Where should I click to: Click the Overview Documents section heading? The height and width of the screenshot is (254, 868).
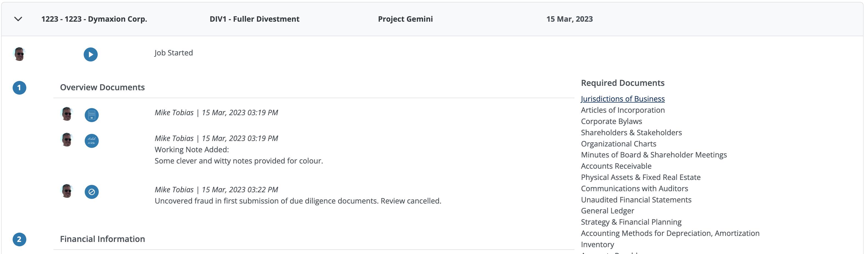point(102,87)
